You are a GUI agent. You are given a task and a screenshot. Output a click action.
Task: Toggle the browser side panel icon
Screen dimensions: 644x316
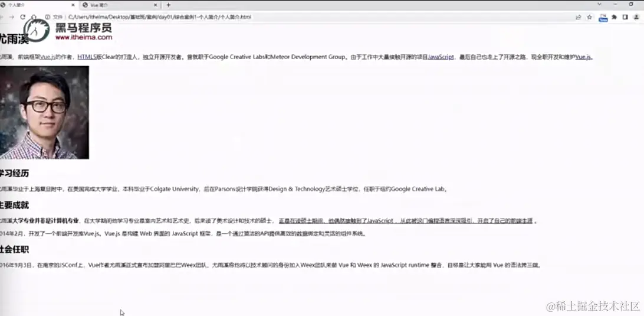[625, 17]
